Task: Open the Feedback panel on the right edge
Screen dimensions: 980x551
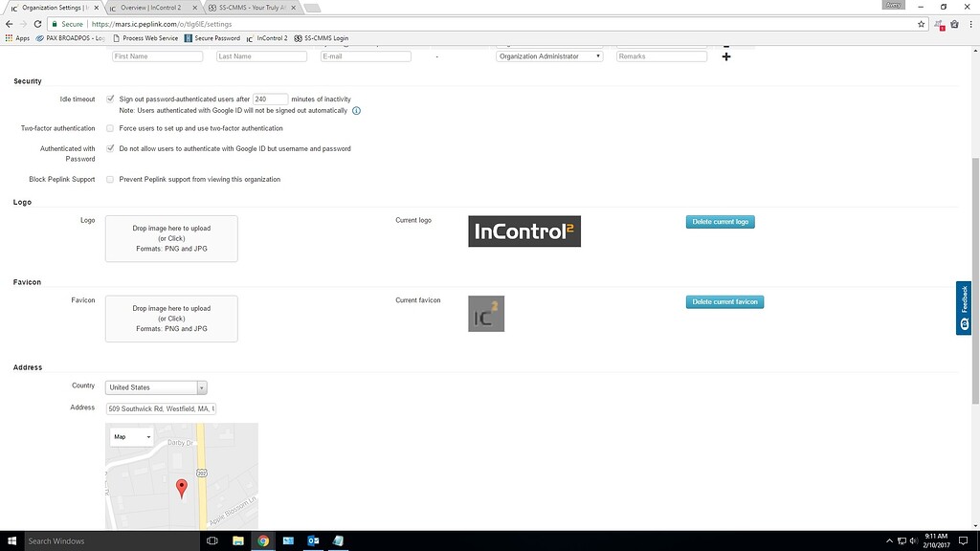Action: [x=964, y=306]
